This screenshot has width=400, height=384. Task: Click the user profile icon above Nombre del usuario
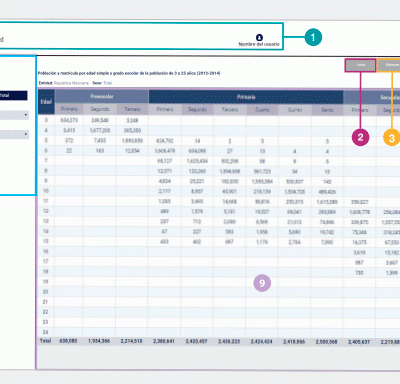259,37
